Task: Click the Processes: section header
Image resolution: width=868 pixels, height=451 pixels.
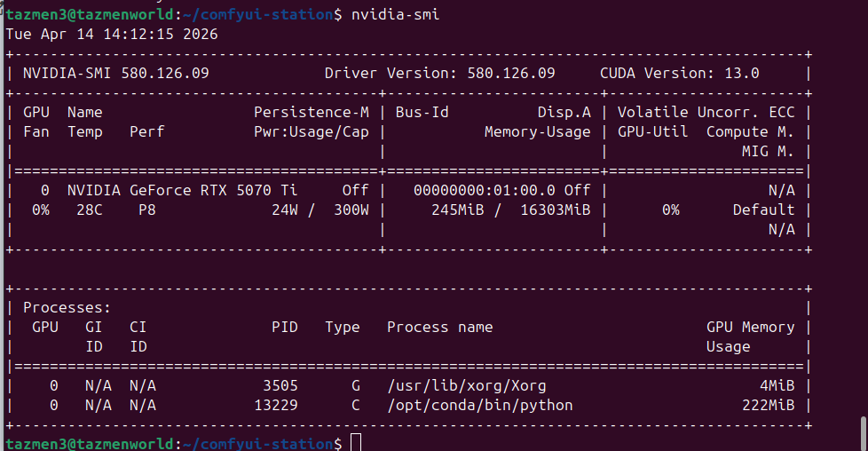Action: (67, 308)
